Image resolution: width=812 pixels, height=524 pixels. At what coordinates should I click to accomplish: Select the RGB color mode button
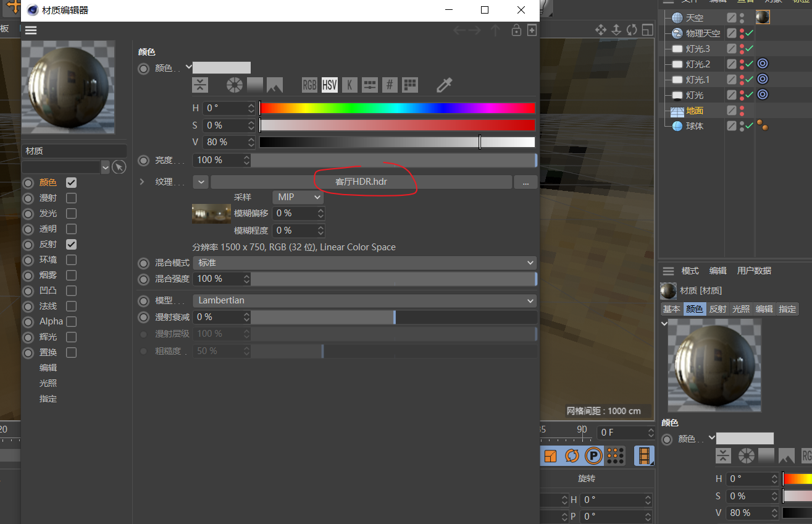coord(309,85)
